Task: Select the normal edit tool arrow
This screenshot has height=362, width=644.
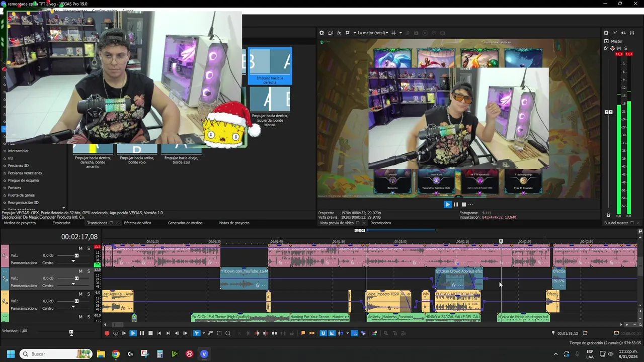Action: [x=196, y=333]
